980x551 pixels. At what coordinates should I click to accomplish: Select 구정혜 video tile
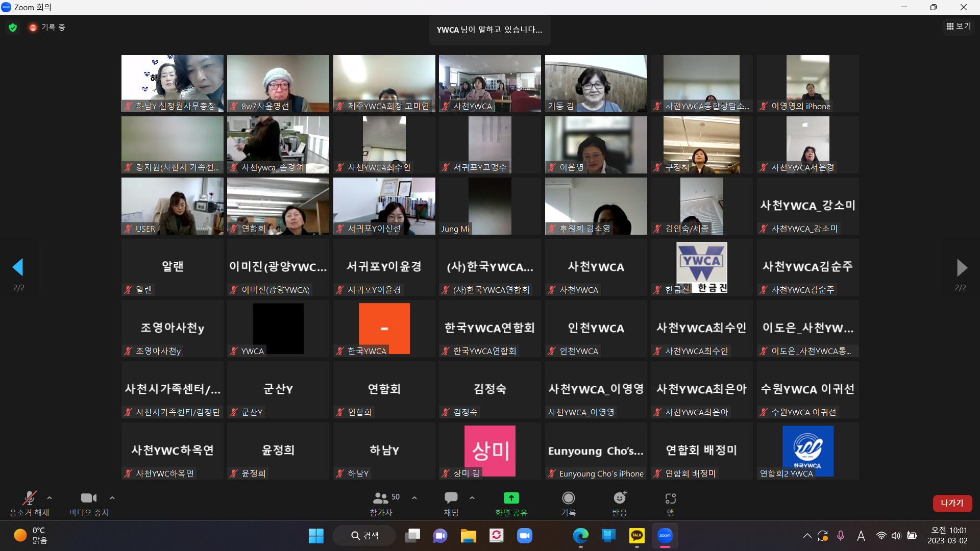(702, 145)
